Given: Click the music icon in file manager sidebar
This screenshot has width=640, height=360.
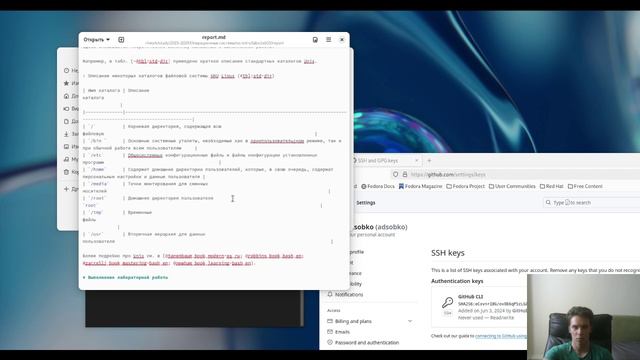Looking at the screenshot, I should (66, 159).
